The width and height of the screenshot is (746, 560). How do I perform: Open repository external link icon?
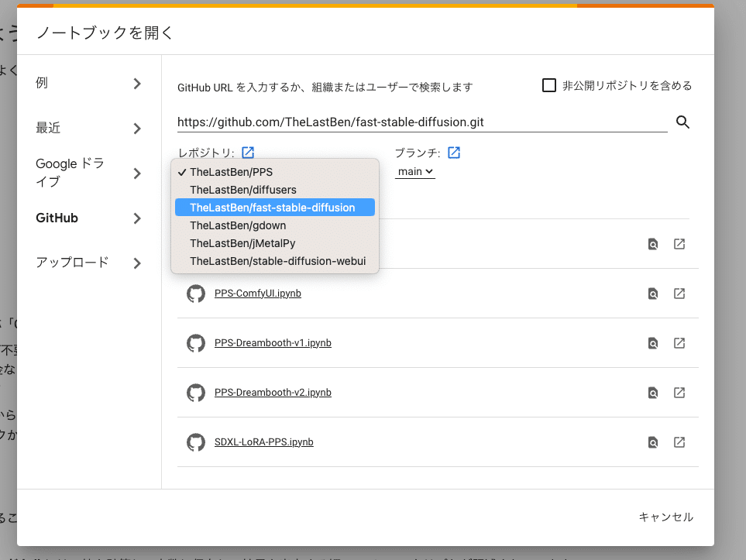coord(248,153)
